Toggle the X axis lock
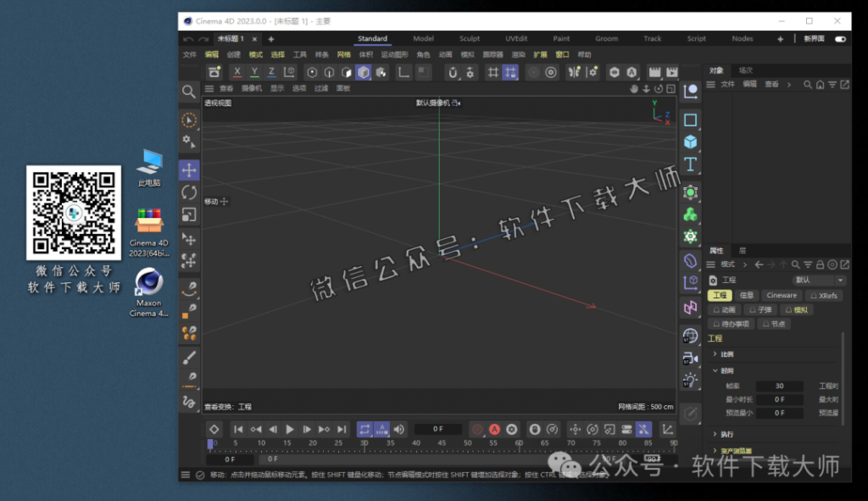Screen dimensions: 868x501 pyautogui.click(x=237, y=73)
